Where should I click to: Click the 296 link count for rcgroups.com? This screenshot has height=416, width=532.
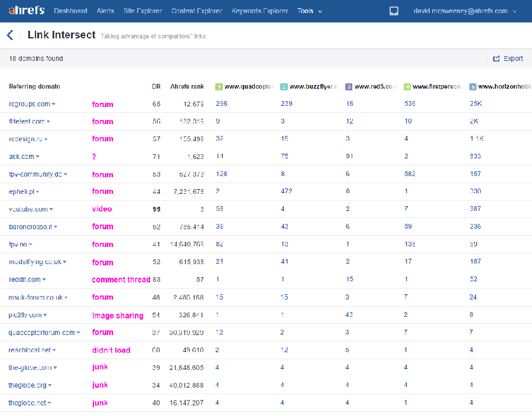pyautogui.click(x=222, y=104)
